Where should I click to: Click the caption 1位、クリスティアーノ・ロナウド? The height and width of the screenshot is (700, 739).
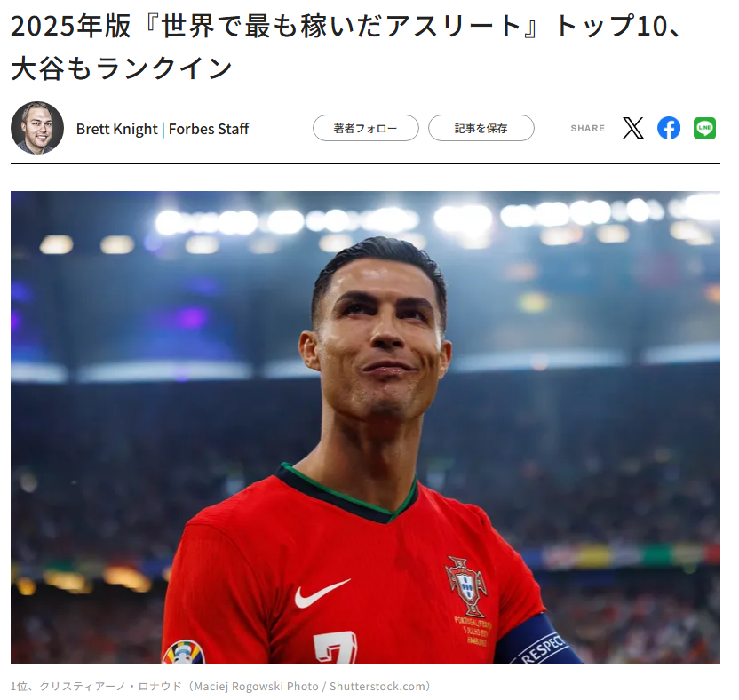96,687
